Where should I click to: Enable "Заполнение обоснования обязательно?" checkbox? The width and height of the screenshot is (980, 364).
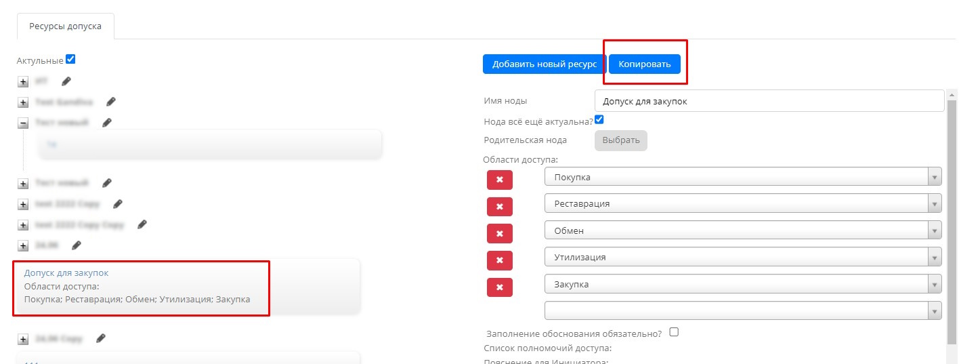pos(673,332)
